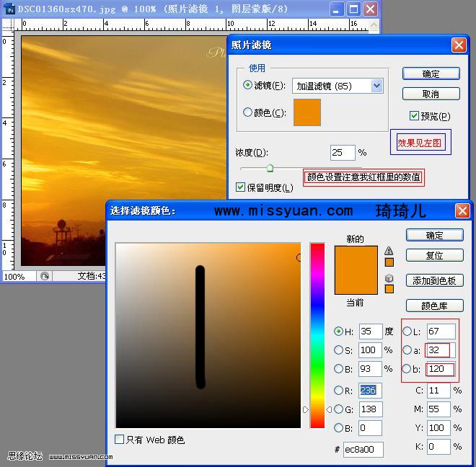The width and height of the screenshot is (476, 467).
Task: Click the non-web-safe color cube icon
Action: click(x=389, y=278)
